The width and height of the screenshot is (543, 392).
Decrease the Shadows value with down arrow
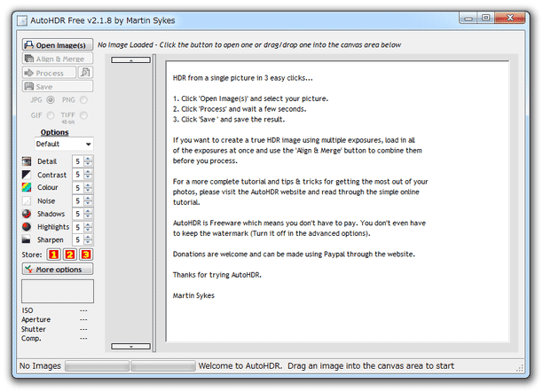[89, 216]
